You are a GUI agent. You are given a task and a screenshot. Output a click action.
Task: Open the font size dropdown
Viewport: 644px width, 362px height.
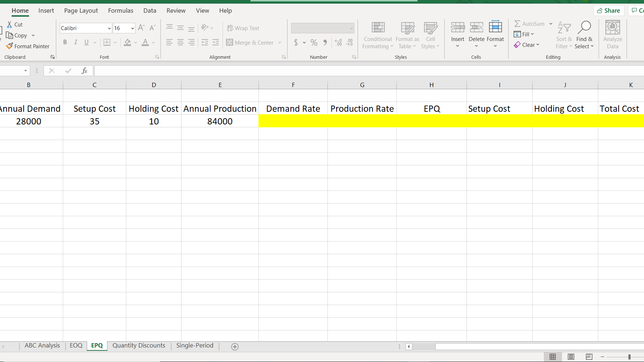[x=132, y=28]
